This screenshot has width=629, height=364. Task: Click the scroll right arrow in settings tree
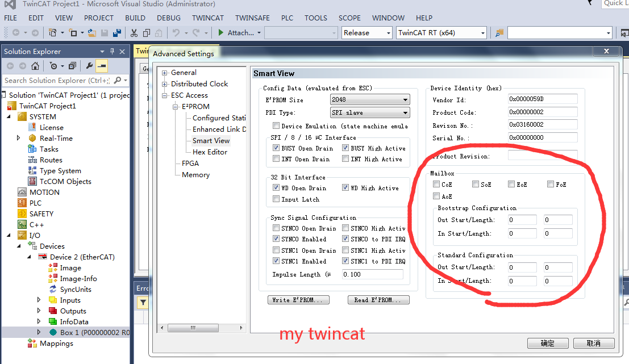[241, 328]
